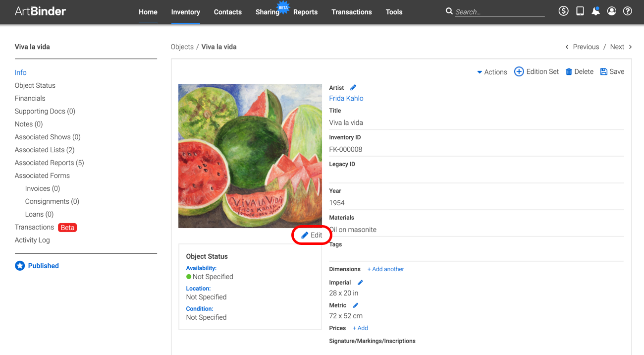Click the Viva la vida artwork image

(x=250, y=156)
